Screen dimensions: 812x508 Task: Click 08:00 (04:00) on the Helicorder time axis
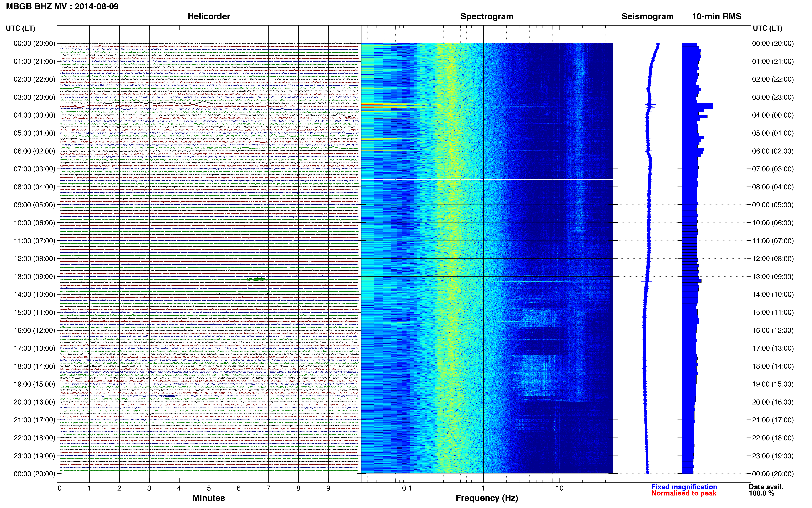point(34,187)
